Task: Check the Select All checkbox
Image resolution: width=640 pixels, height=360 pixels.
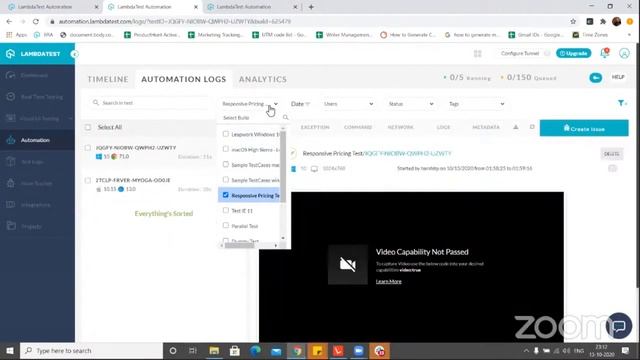Action: point(88,127)
